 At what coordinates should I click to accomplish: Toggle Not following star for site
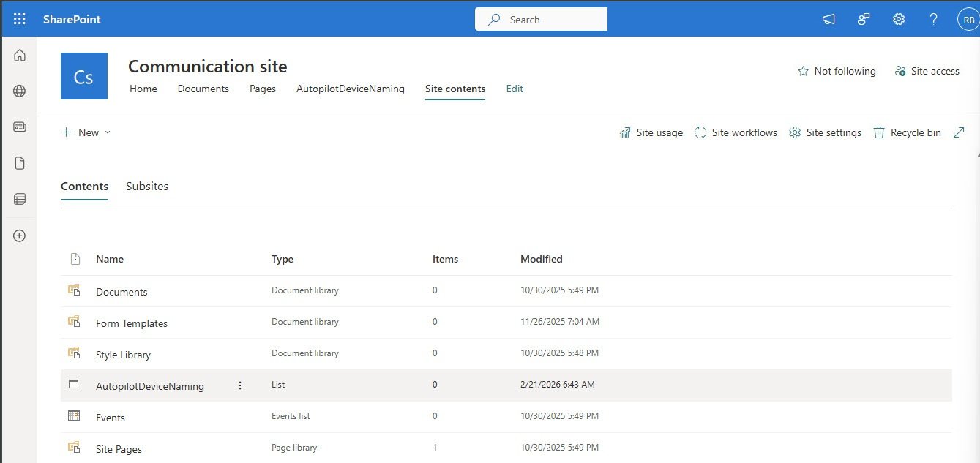837,71
